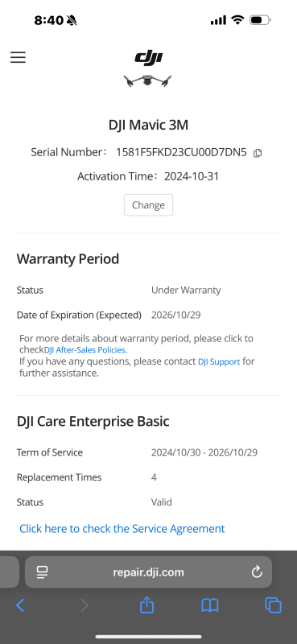This screenshot has height=644, width=297.
Task: Go back with Safari back arrow
Action: tap(19, 605)
